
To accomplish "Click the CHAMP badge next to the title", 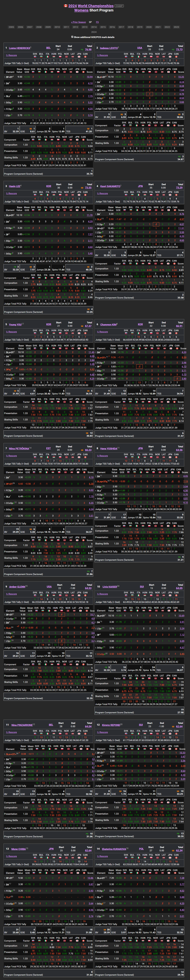I will click(119, 6).
